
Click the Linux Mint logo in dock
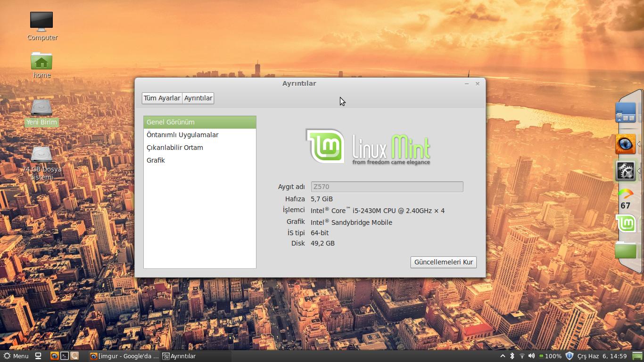coord(626,223)
